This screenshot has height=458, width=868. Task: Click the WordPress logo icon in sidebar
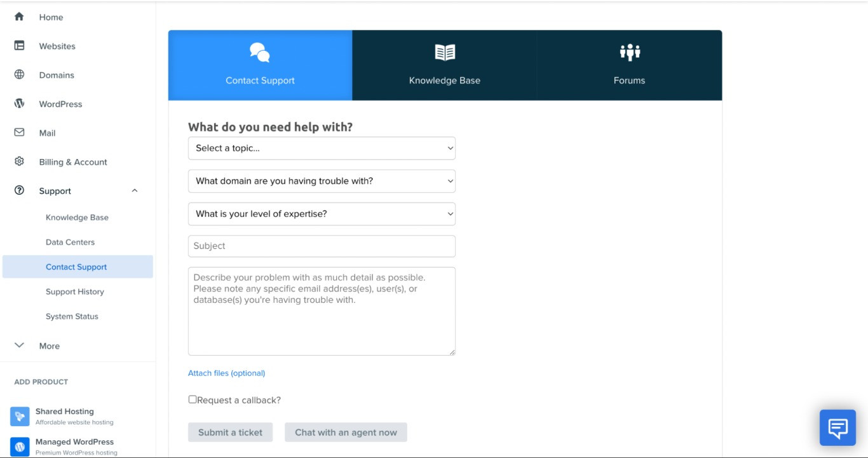19,104
